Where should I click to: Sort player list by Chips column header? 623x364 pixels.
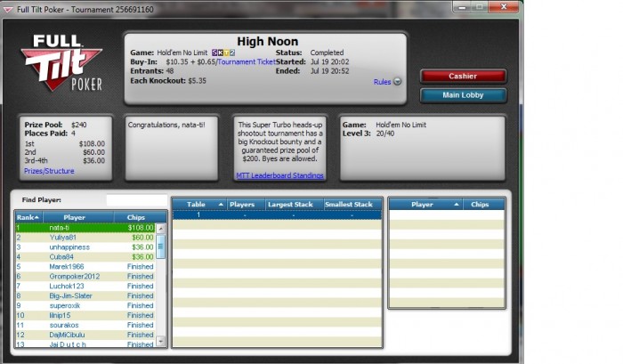click(x=140, y=217)
